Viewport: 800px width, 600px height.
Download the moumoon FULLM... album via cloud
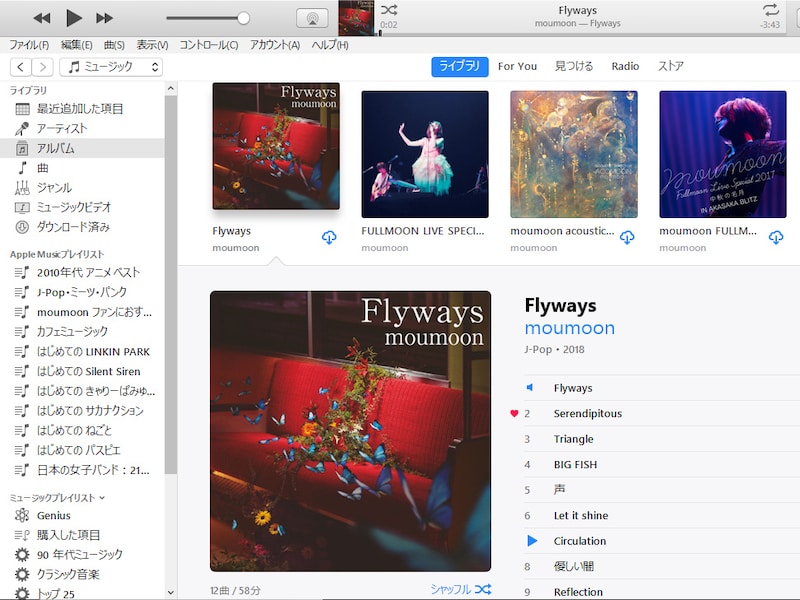(776, 237)
